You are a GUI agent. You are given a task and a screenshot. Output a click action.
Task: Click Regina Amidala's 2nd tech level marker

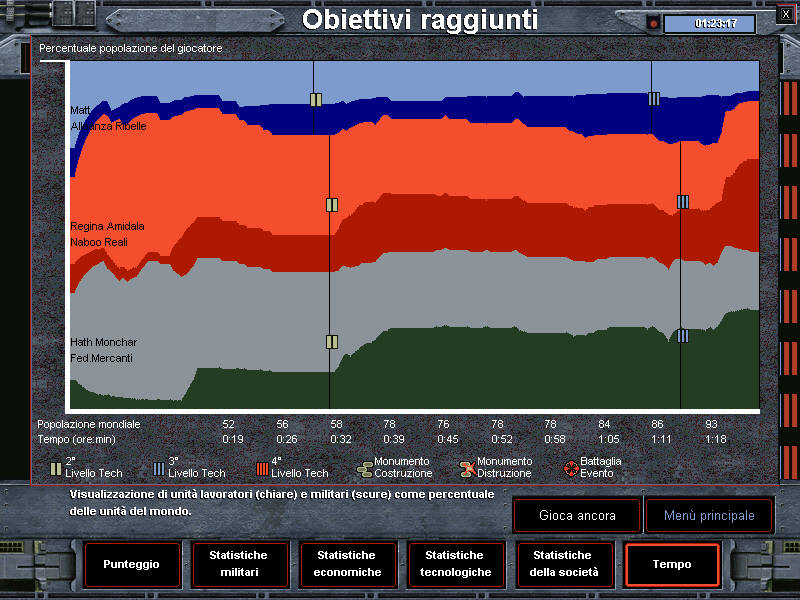tap(332, 205)
